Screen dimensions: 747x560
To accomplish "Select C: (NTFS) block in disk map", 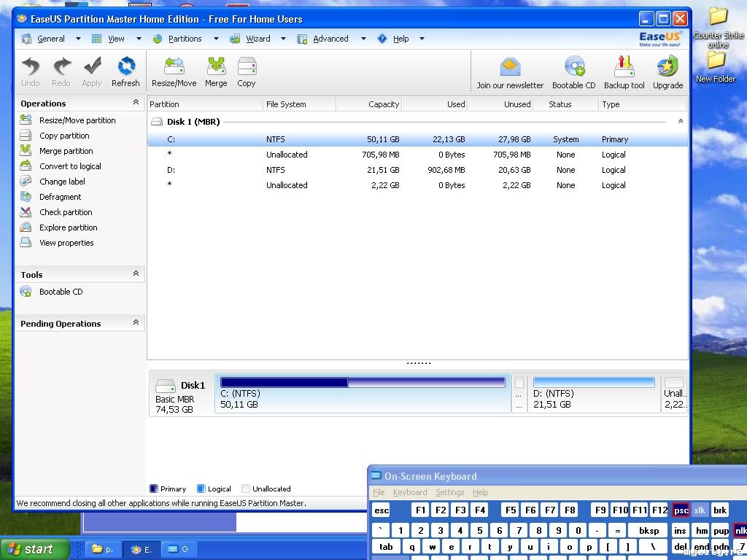I will click(363, 394).
